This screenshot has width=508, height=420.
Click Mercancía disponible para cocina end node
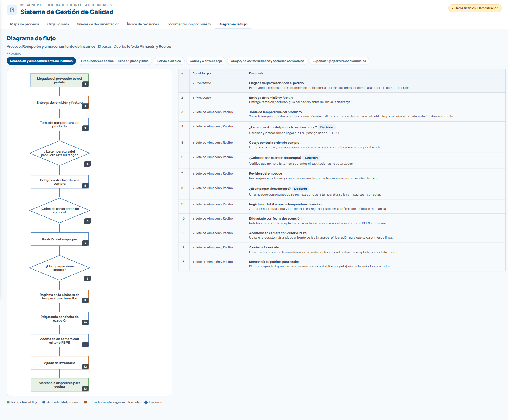pos(60,385)
